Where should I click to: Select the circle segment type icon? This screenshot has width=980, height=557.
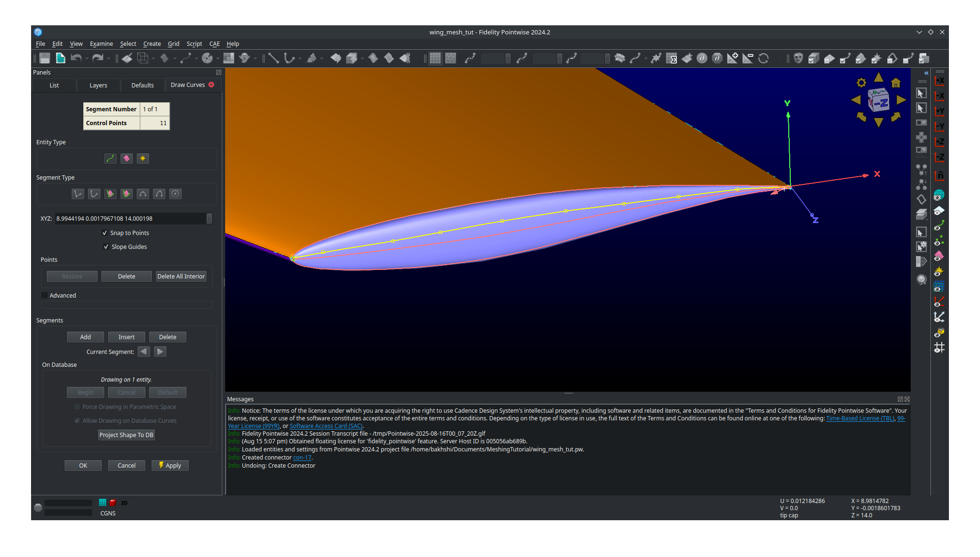tap(175, 194)
